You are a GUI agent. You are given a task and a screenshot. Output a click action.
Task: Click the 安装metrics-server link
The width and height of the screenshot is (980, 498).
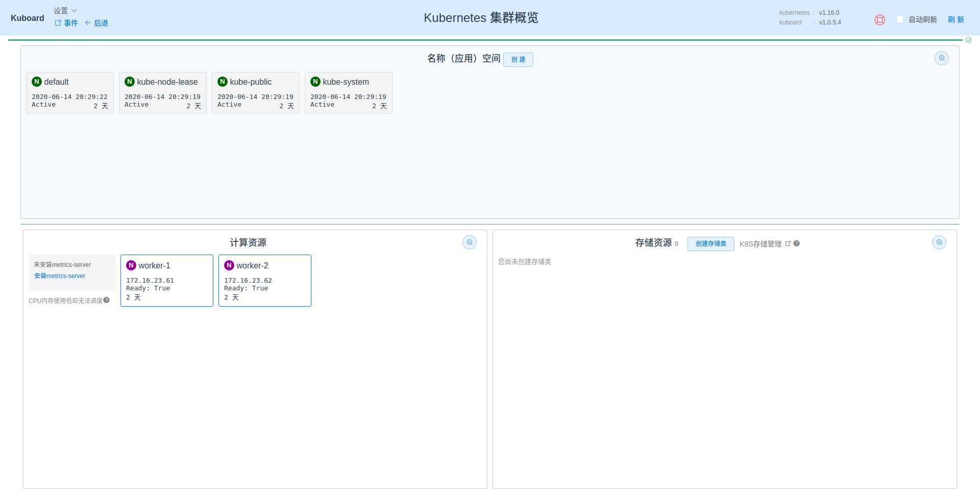coord(60,276)
